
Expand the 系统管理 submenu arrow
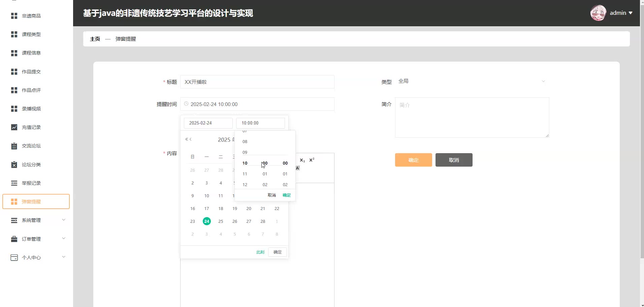(64, 220)
